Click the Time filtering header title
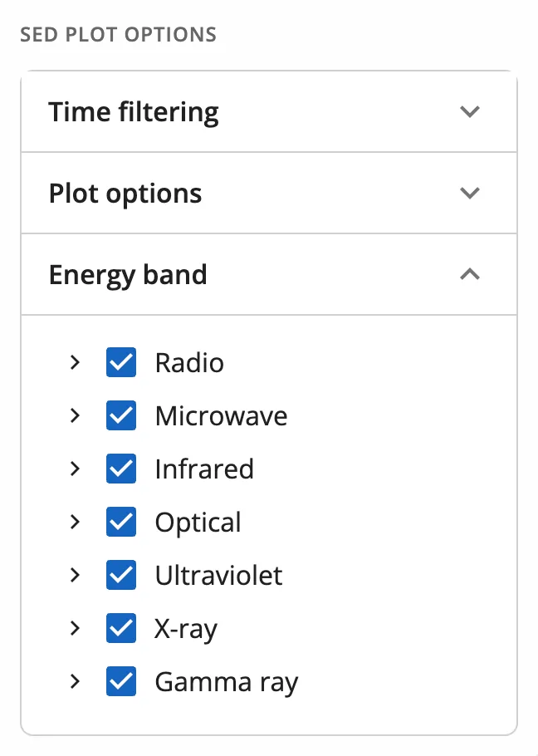Viewport: 538px width, 756px height. [x=134, y=113]
